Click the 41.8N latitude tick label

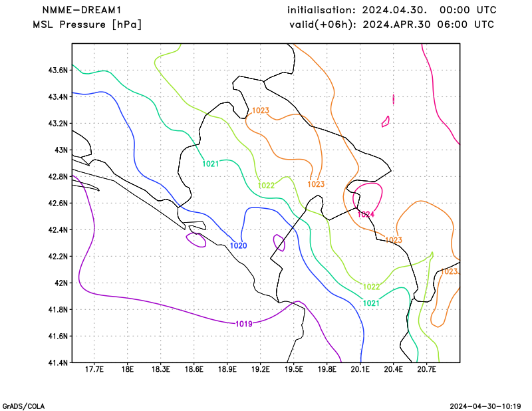pos(58,309)
